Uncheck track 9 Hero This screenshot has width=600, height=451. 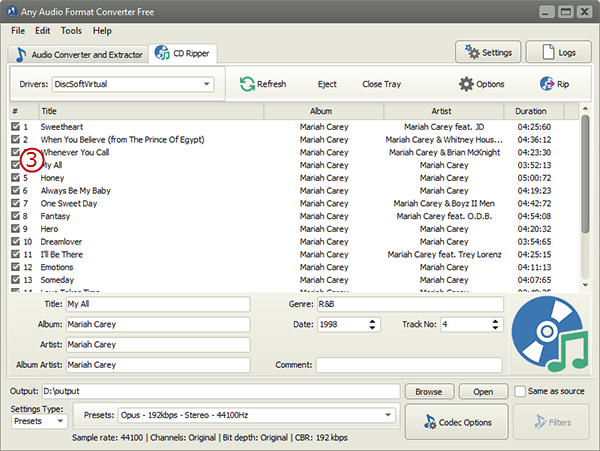pos(15,229)
